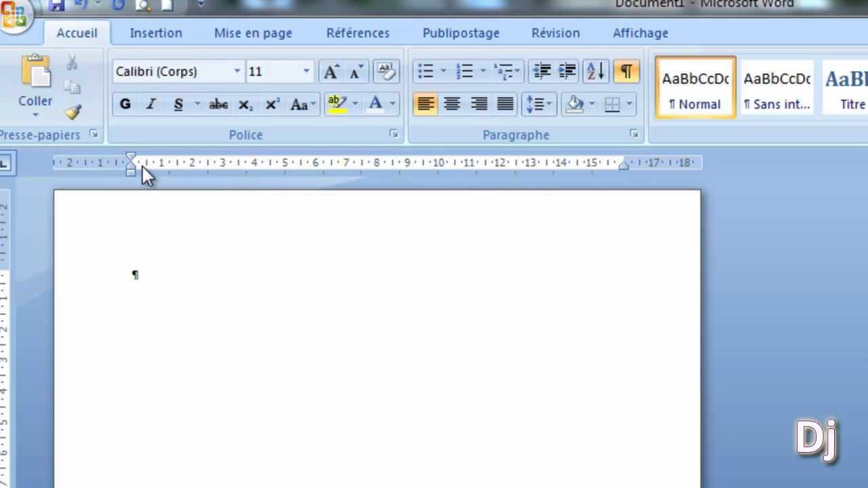Open the Coller paste options arrow
This screenshot has height=488, width=868.
[35, 115]
